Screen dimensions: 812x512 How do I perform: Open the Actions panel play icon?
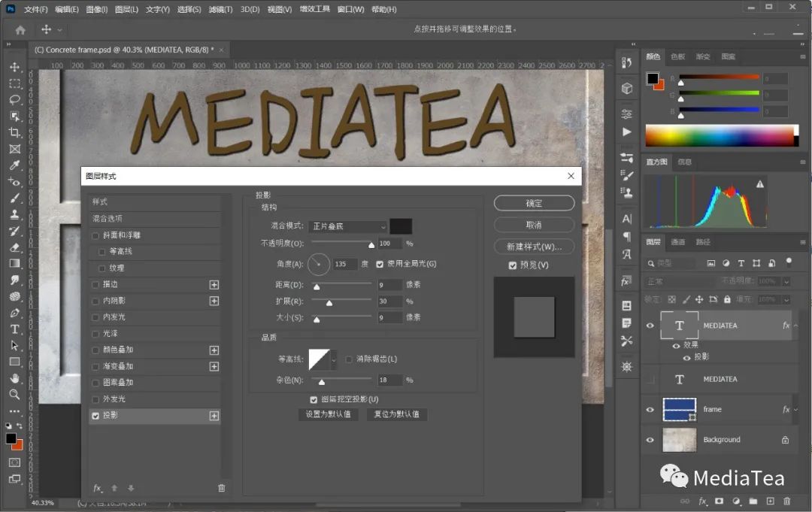click(x=626, y=132)
